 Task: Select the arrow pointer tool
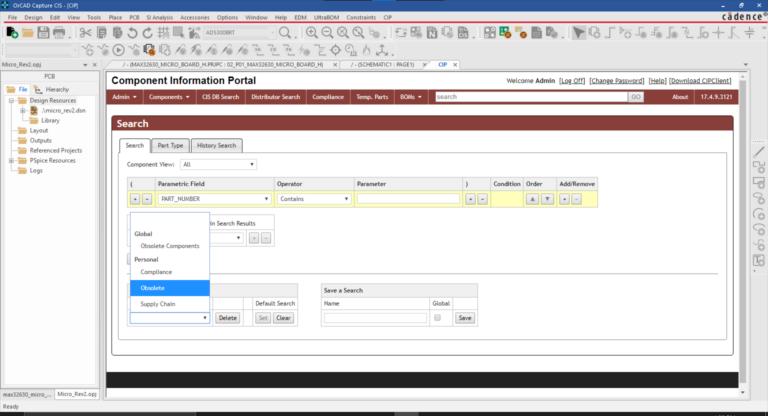[x=578, y=33]
